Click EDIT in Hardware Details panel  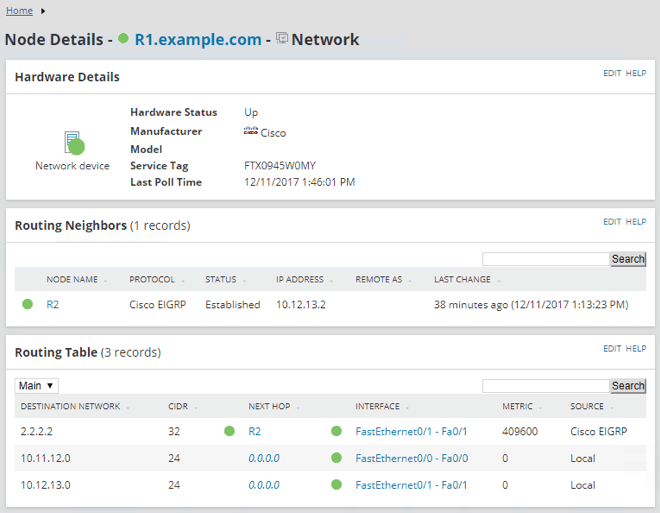point(612,73)
